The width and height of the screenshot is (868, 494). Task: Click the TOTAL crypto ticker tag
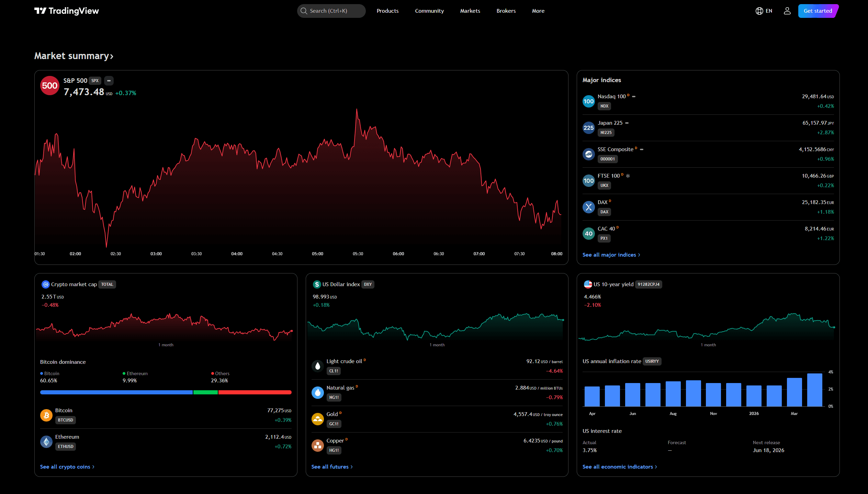(x=107, y=284)
